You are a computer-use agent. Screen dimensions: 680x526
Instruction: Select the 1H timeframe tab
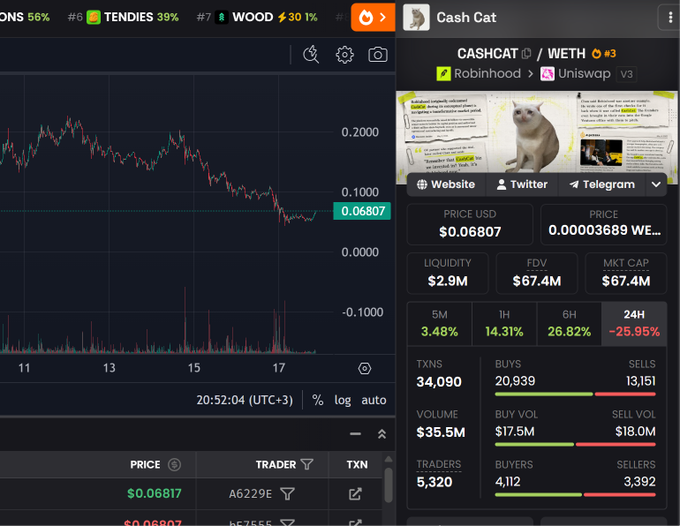pyautogui.click(x=504, y=323)
